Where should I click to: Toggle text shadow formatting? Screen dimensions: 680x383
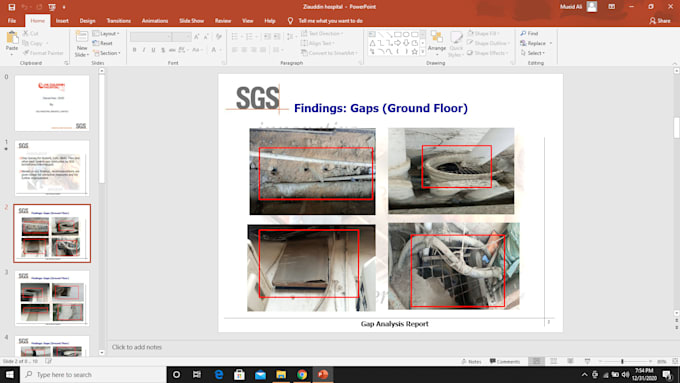[x=163, y=50]
